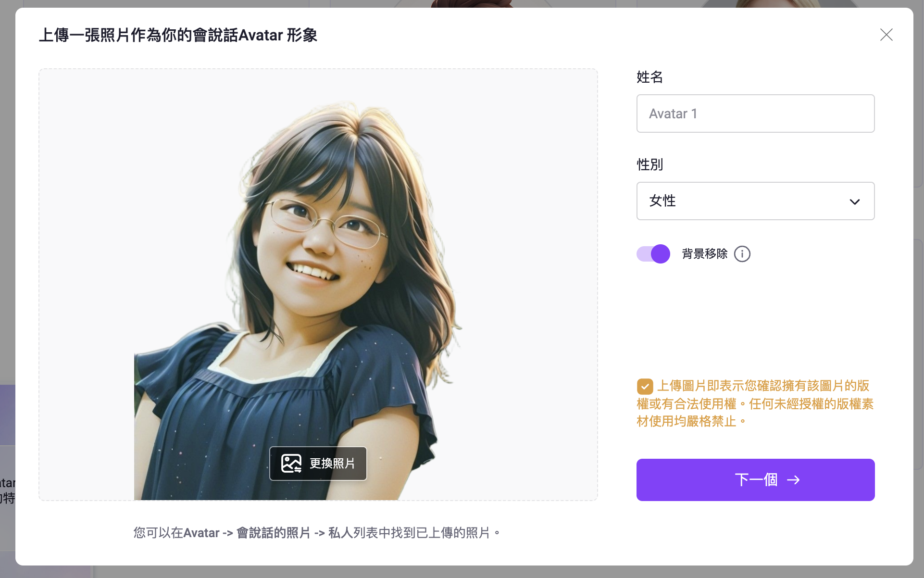Viewport: 924px width, 578px height.
Task: Focus the Avatar 1 name input
Action: coord(755,113)
